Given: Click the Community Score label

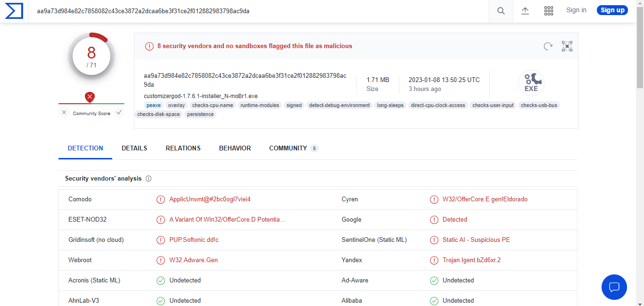Looking at the screenshot, I should click(x=91, y=114).
